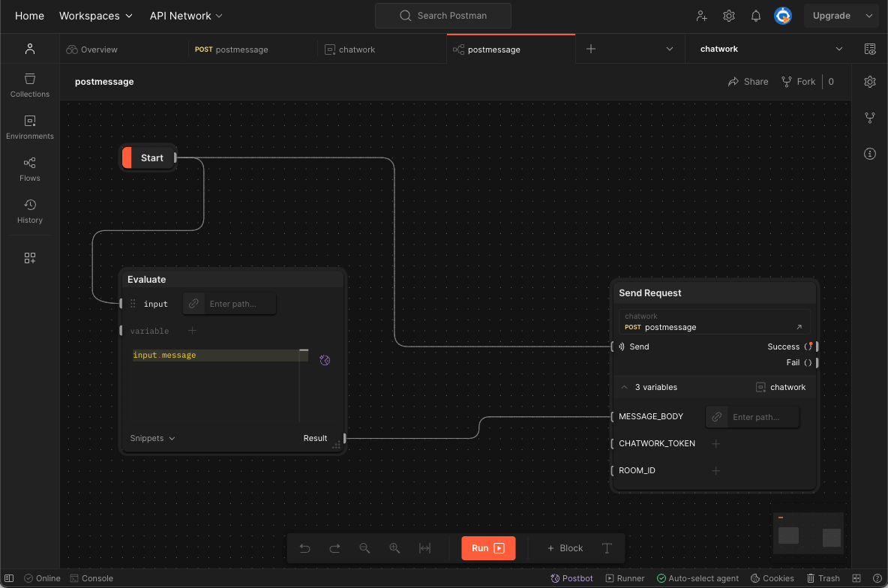Click the input.message code editor line
Image resolution: width=888 pixels, height=588 pixels.
click(220, 355)
